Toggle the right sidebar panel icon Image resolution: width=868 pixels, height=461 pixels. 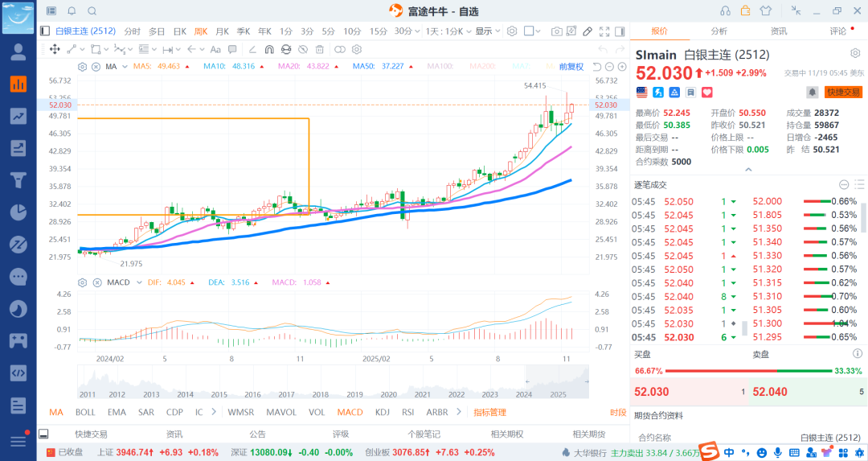(620, 31)
